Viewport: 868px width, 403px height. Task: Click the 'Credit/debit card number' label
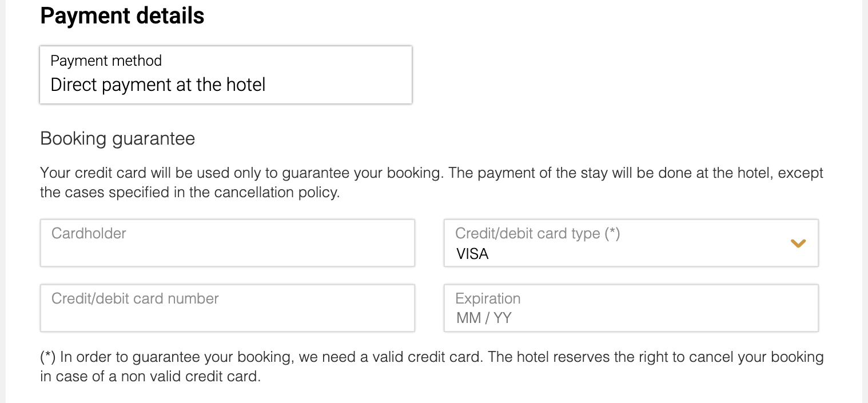pyautogui.click(x=135, y=298)
